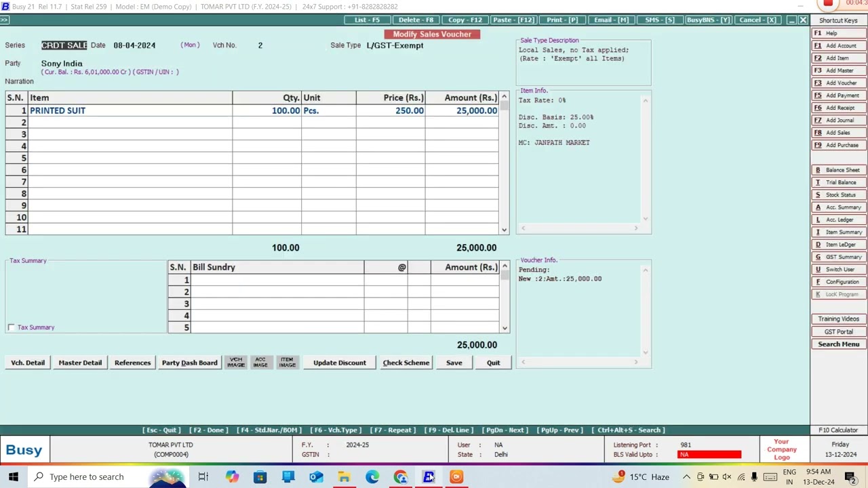Save the sales voucher

pyautogui.click(x=454, y=363)
